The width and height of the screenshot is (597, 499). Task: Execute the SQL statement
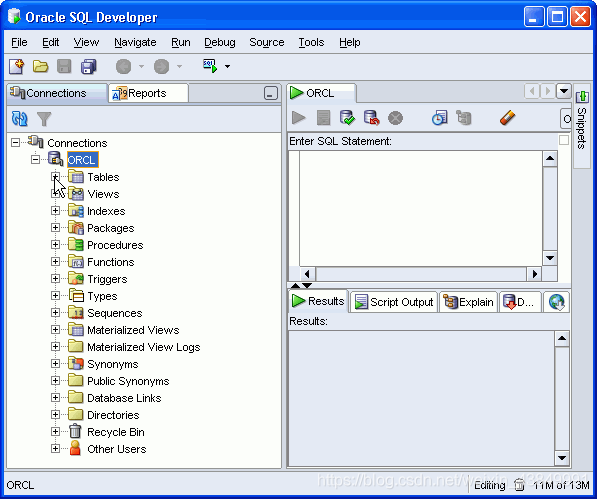coord(298,118)
